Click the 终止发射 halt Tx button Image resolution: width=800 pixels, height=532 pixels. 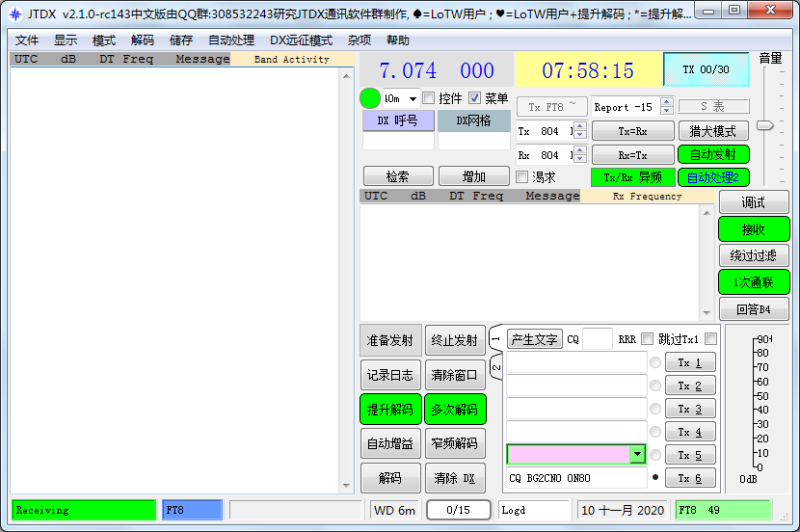[x=455, y=340]
